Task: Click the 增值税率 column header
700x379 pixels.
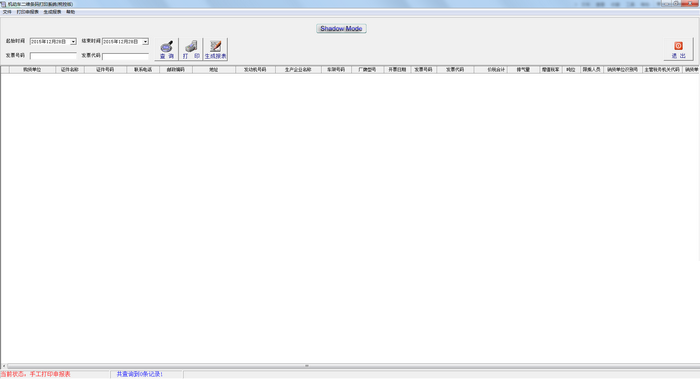Action: [550, 70]
